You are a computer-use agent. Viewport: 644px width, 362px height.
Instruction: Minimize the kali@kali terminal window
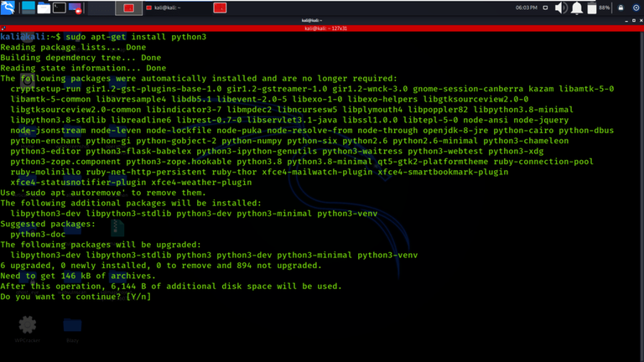coord(626,20)
